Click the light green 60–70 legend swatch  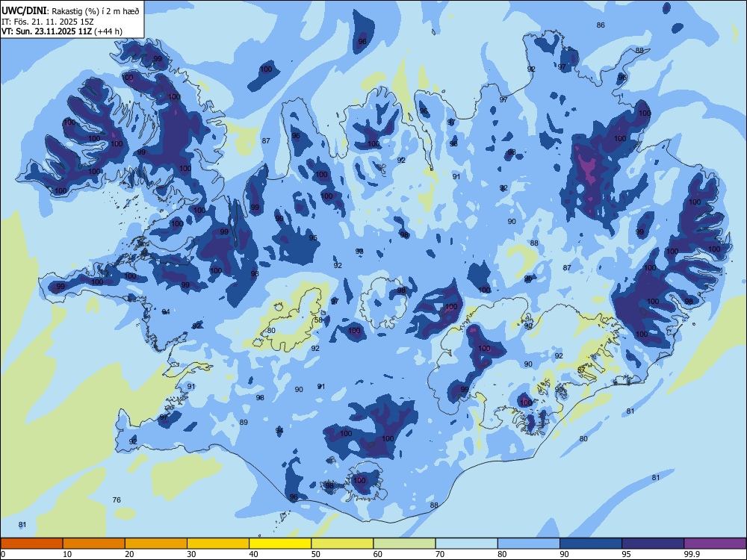[404, 544]
